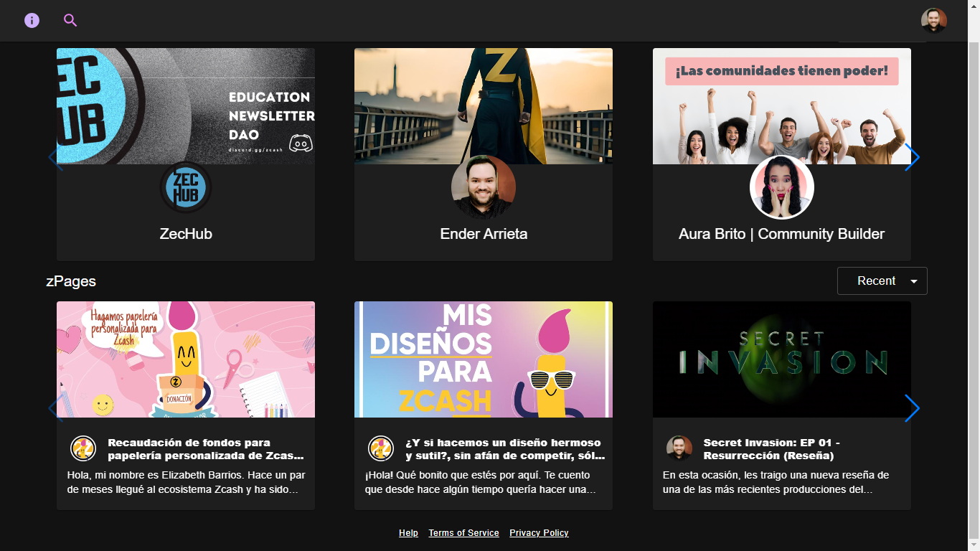The height and width of the screenshot is (551, 980).
Task: Move zPages carousel back with the left arrow
Action: pos(55,408)
